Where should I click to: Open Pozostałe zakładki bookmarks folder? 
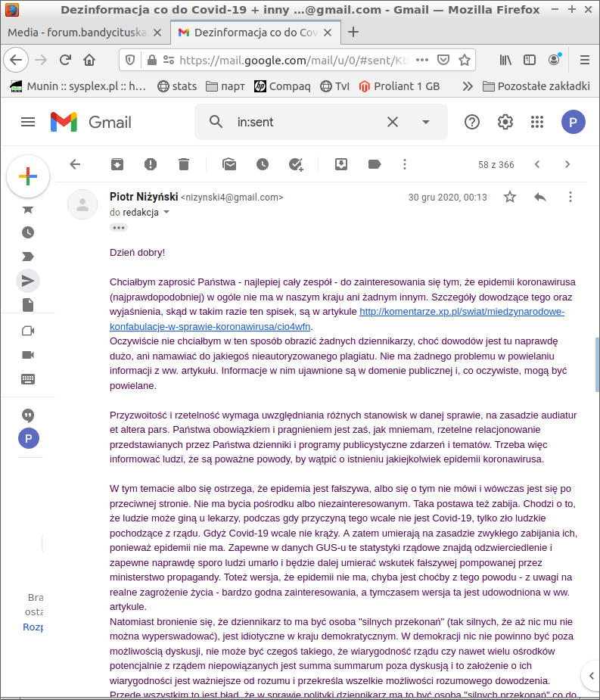536,86
